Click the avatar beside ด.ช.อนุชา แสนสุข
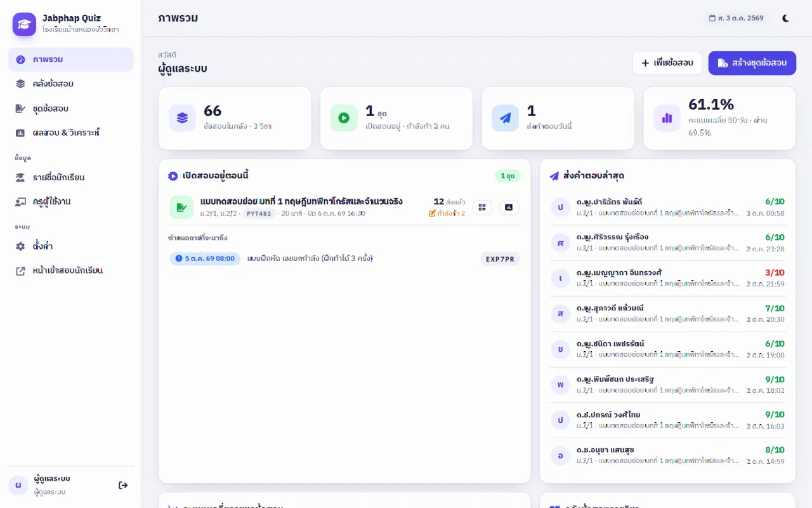812x508 pixels. [x=560, y=456]
